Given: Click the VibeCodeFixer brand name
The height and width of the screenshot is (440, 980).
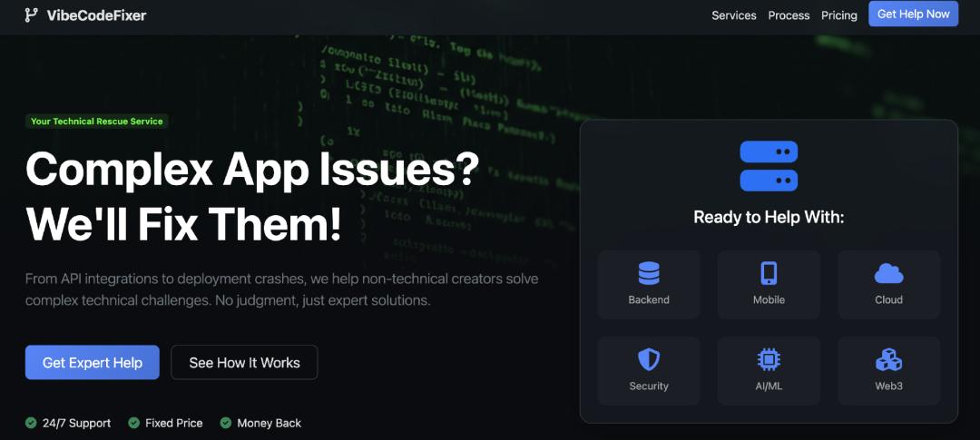Looking at the screenshot, I should coord(96,15).
